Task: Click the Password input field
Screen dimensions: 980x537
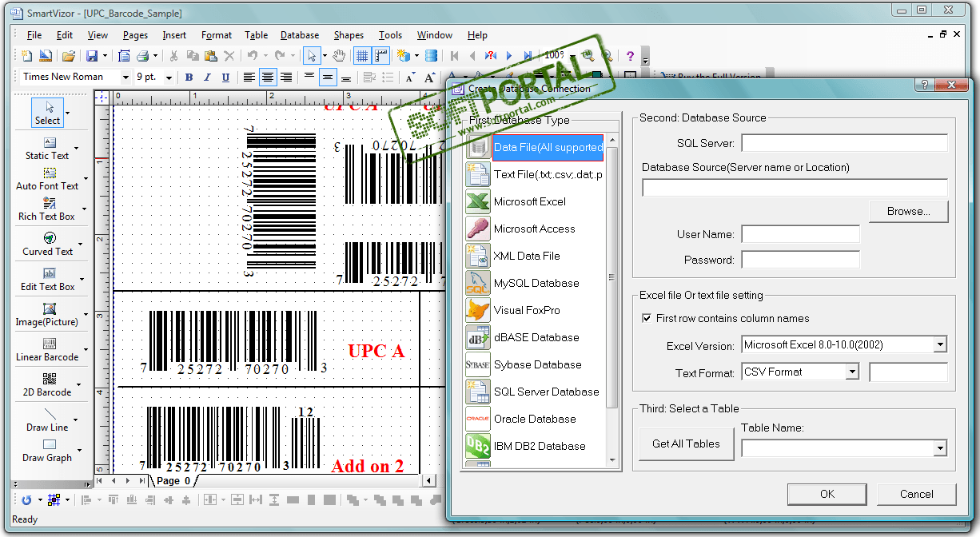Action: pyautogui.click(x=800, y=260)
